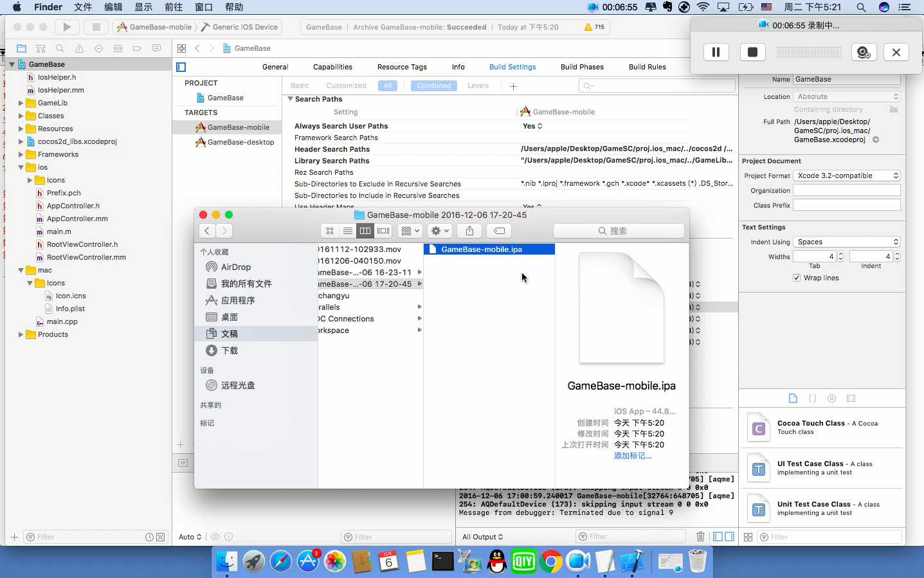924x578 pixels.
Task: Click the recorder camera icon
Action: pyautogui.click(x=864, y=52)
